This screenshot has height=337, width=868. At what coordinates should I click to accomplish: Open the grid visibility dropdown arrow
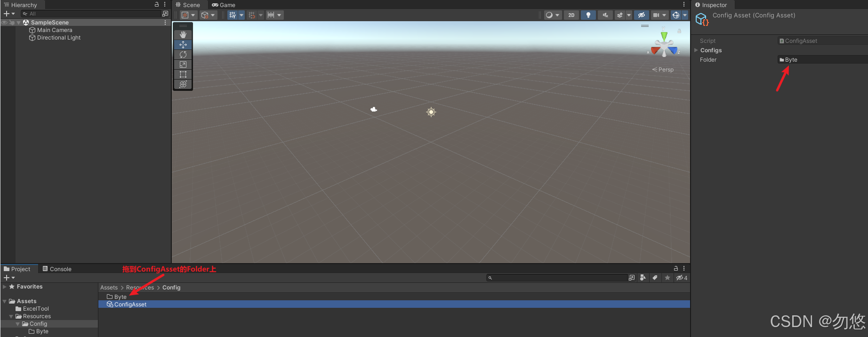click(241, 15)
